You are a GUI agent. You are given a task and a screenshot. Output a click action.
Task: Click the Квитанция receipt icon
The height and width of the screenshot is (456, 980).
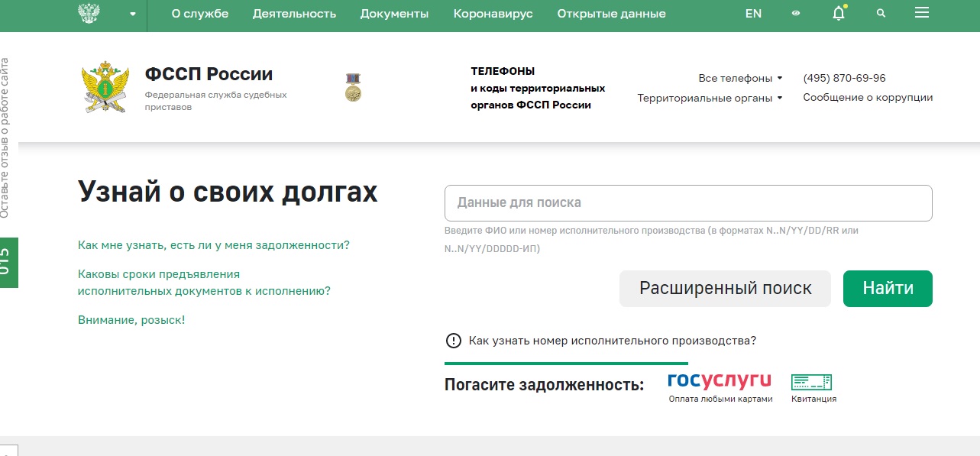pos(812,380)
